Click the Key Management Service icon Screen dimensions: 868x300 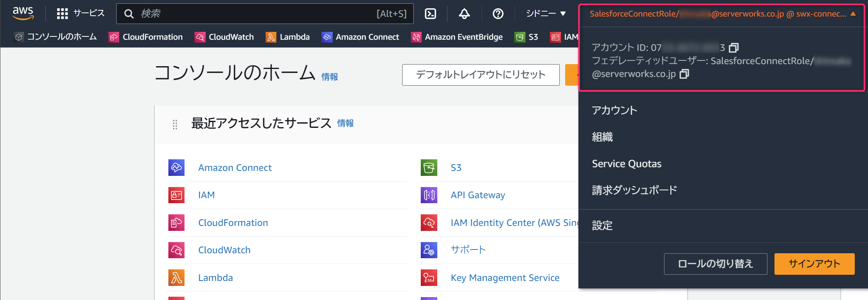click(429, 278)
